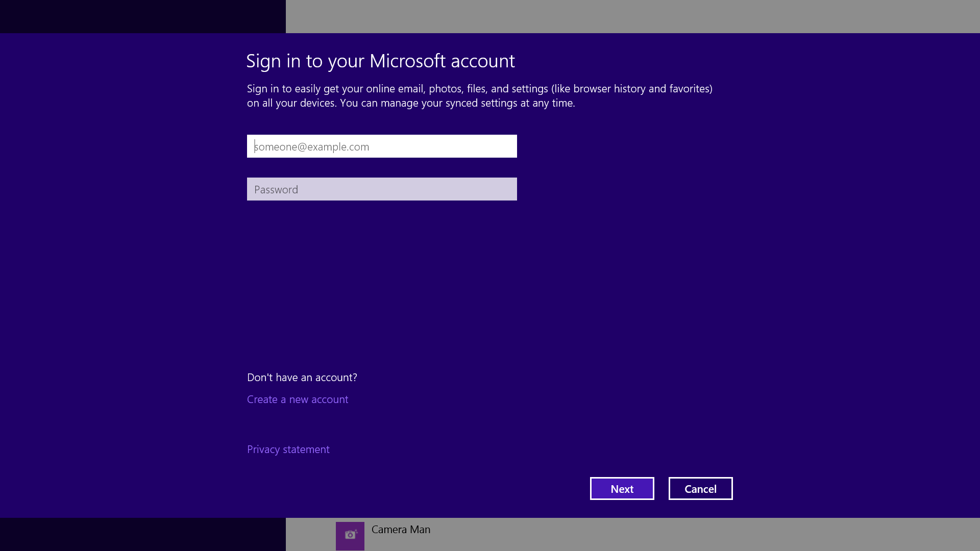Click the Next button
Viewport: 980px width, 551px height.
(622, 489)
